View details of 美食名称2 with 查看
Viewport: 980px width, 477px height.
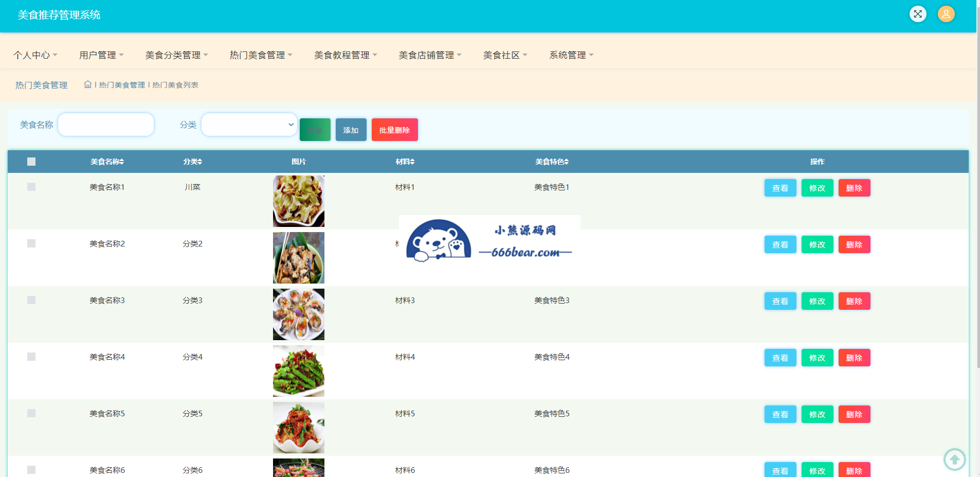click(x=781, y=244)
